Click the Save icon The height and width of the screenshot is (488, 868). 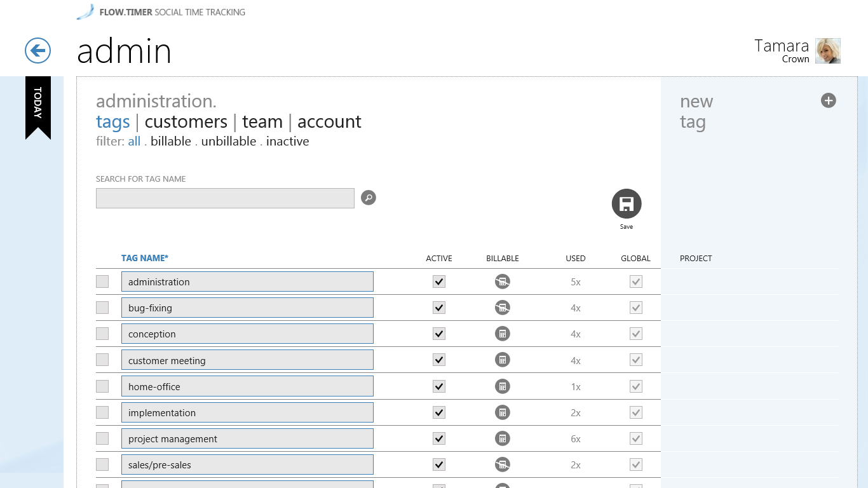click(x=626, y=202)
